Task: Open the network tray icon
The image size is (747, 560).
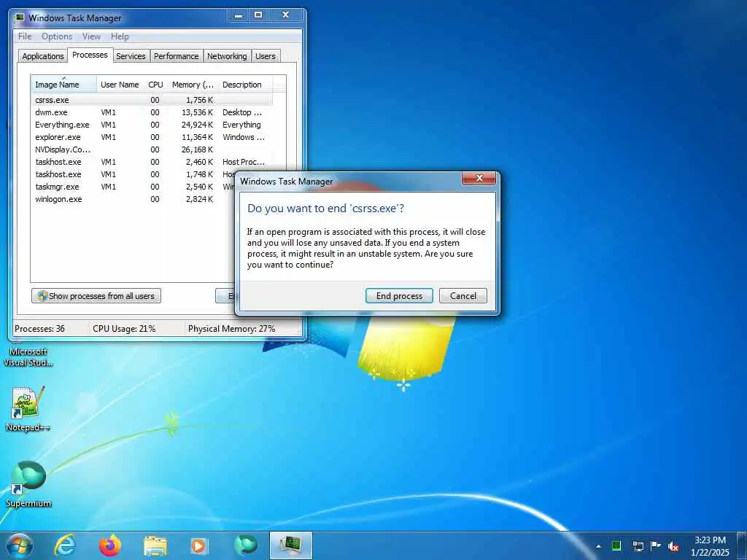Action: pos(638,547)
